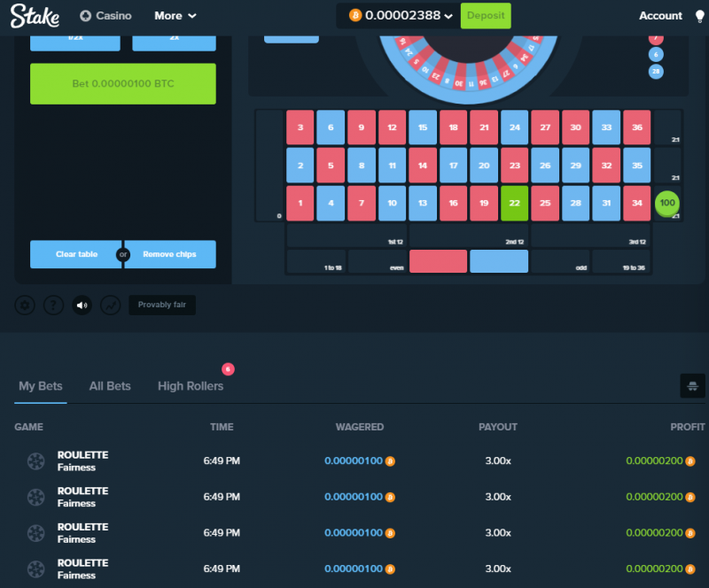Open live stats chart icon
709x588 pixels.
click(x=110, y=306)
